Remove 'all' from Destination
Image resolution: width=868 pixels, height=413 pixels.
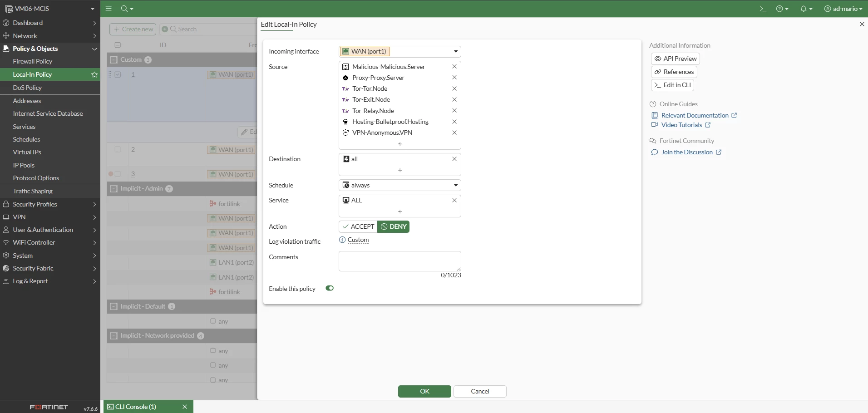(x=454, y=159)
